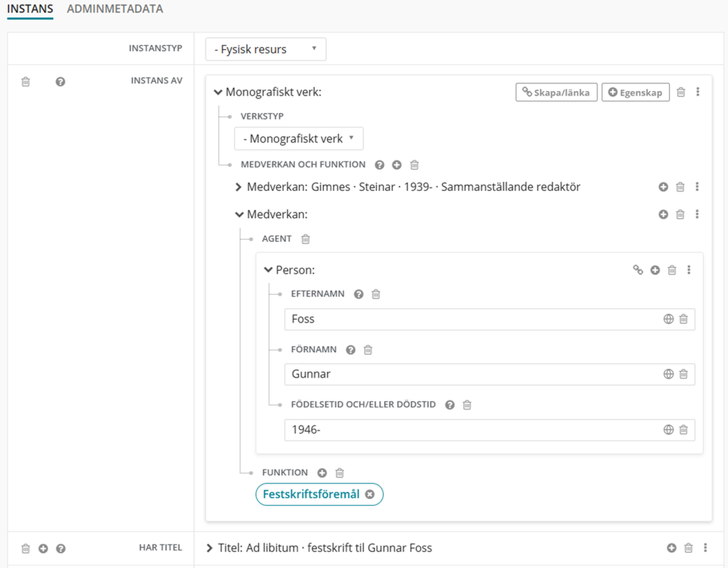This screenshot has height=568, width=728.
Task: Open more options for the Titel row
Action: point(705,548)
